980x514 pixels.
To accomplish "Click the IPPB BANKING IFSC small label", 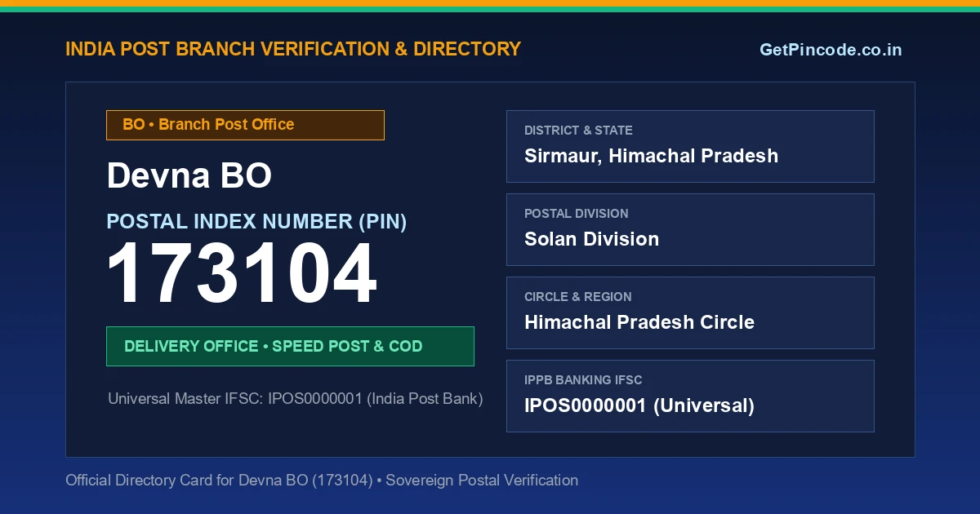I will (583, 380).
